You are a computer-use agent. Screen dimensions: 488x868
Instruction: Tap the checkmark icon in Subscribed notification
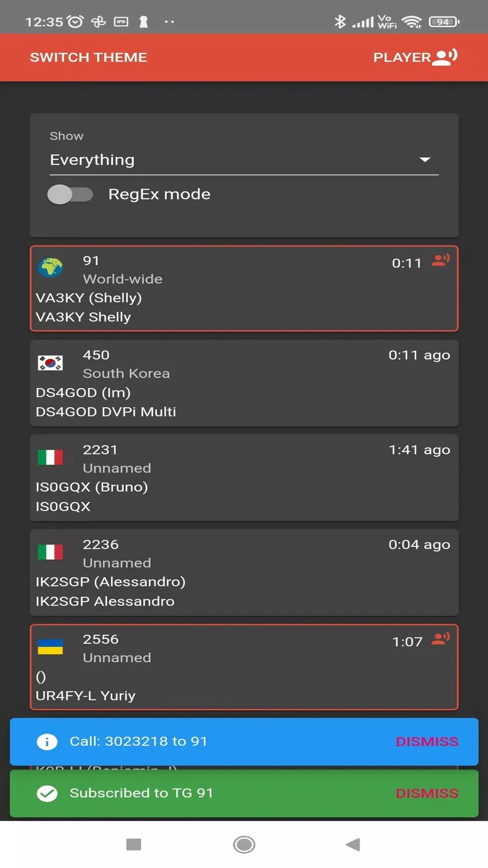(47, 793)
